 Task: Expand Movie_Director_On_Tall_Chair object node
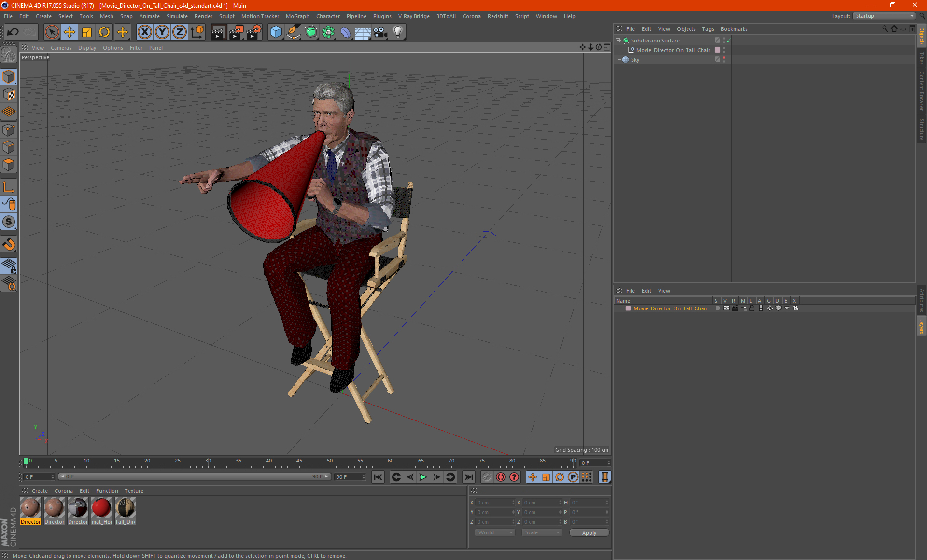pos(623,50)
